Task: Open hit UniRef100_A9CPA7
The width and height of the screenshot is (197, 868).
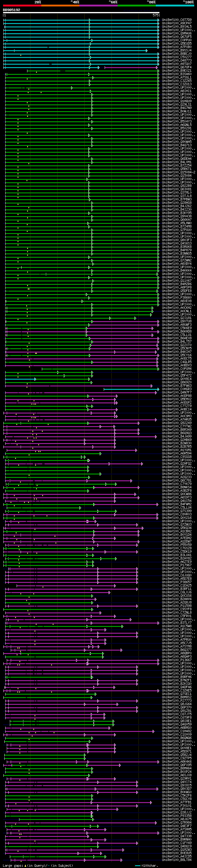Action: [177, 23]
